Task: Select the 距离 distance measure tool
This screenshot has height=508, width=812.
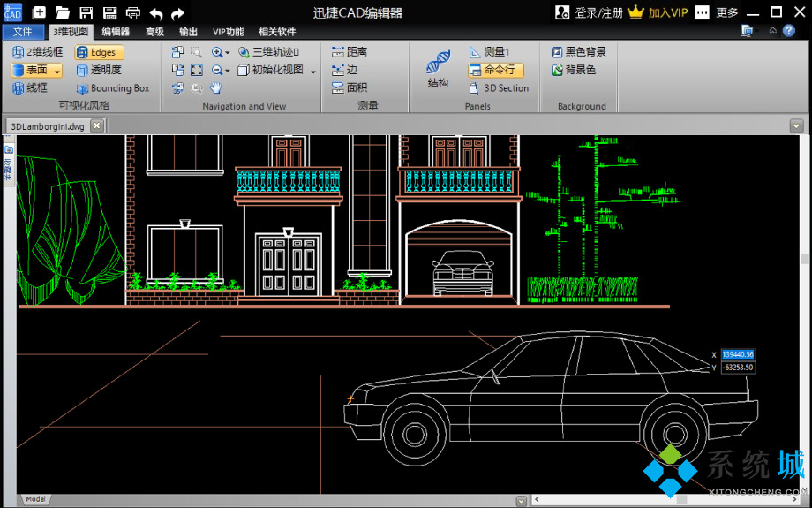Action: (x=350, y=52)
